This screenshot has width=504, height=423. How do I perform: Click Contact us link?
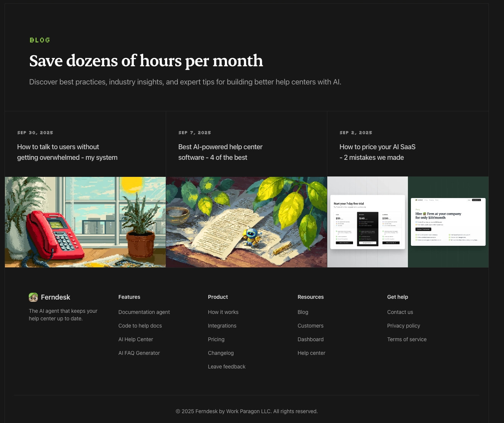coord(400,312)
